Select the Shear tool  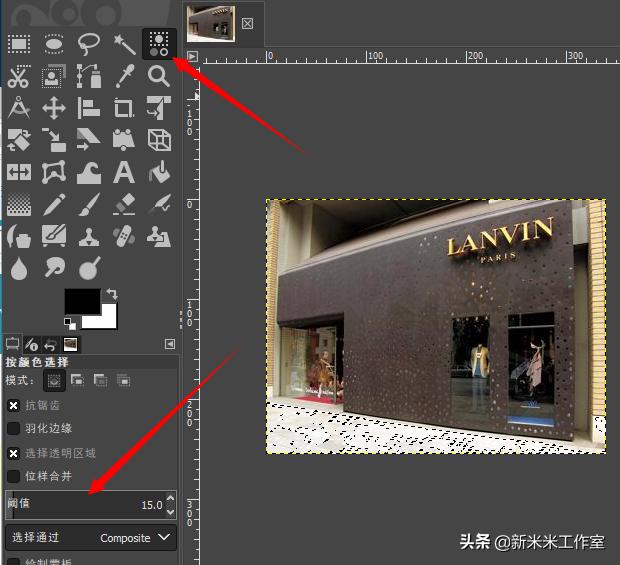(x=89, y=140)
